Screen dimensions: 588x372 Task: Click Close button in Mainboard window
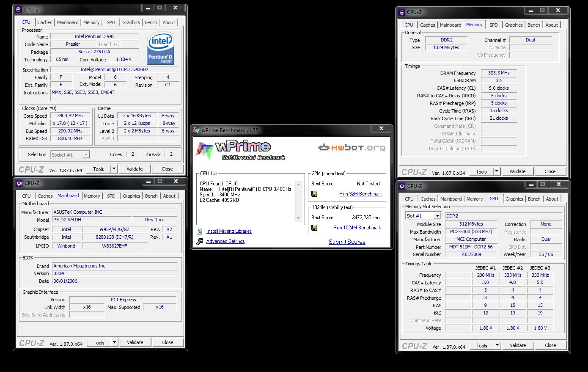click(x=168, y=342)
